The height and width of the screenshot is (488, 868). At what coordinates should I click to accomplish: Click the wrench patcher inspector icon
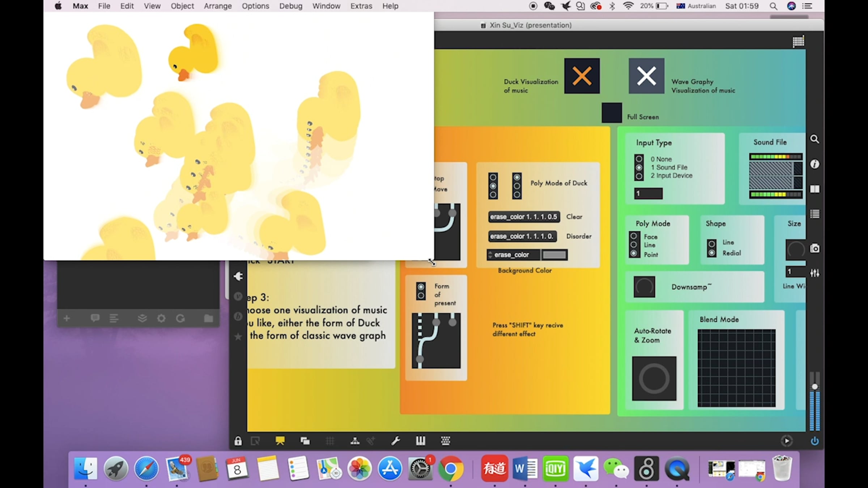point(395,441)
